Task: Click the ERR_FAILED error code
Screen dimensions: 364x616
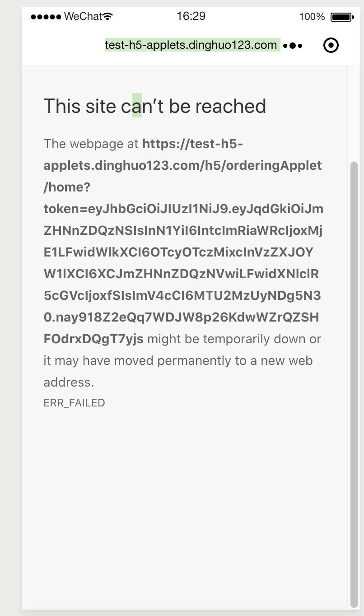Action: (x=74, y=403)
